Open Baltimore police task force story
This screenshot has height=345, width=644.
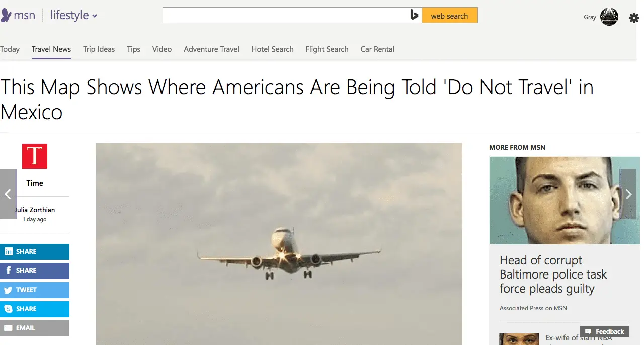553,274
